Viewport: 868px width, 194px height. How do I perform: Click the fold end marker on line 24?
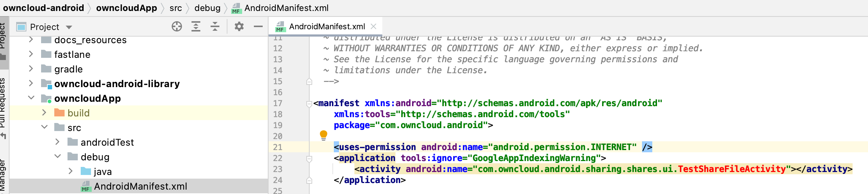pos(309,180)
